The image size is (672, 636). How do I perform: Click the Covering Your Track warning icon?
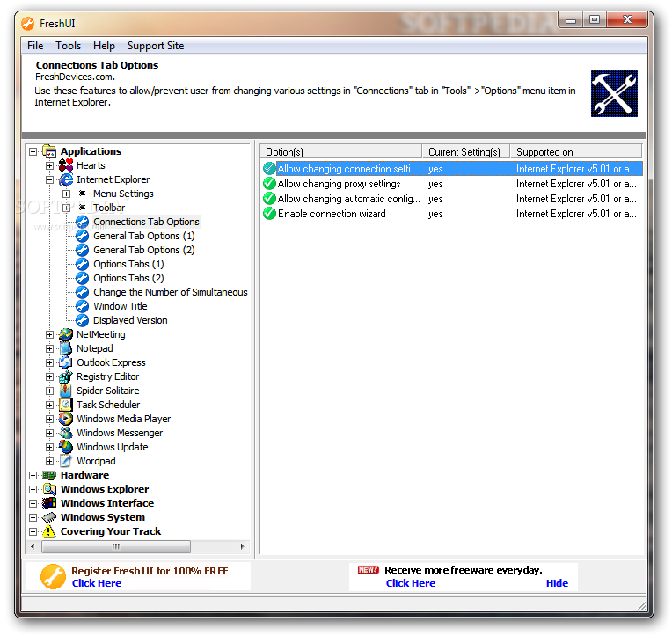click(x=49, y=531)
